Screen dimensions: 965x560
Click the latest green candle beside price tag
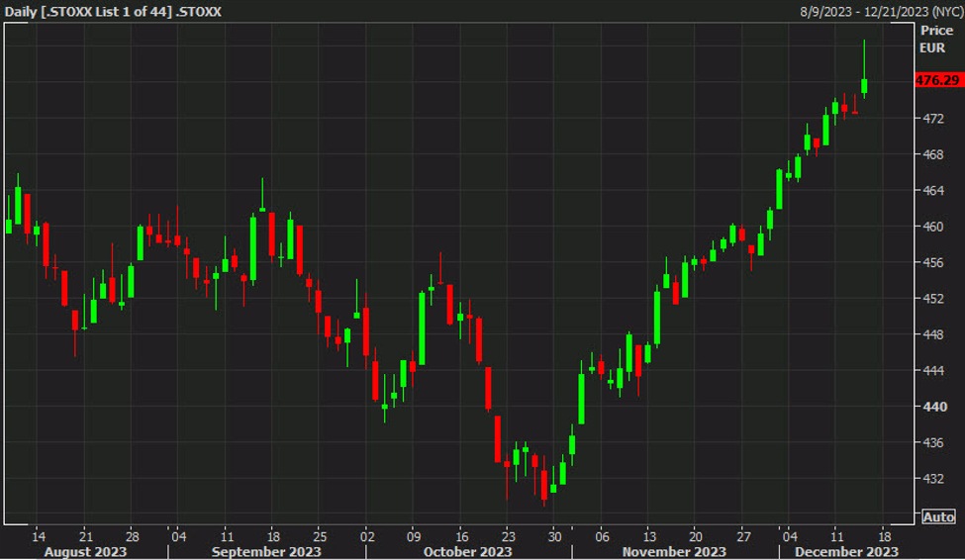[x=864, y=86]
